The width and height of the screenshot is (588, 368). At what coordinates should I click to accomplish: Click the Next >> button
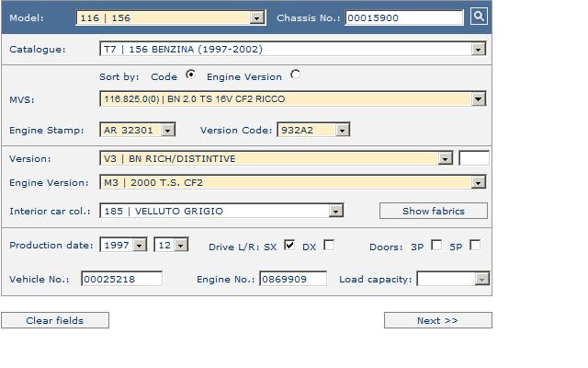[x=437, y=320]
